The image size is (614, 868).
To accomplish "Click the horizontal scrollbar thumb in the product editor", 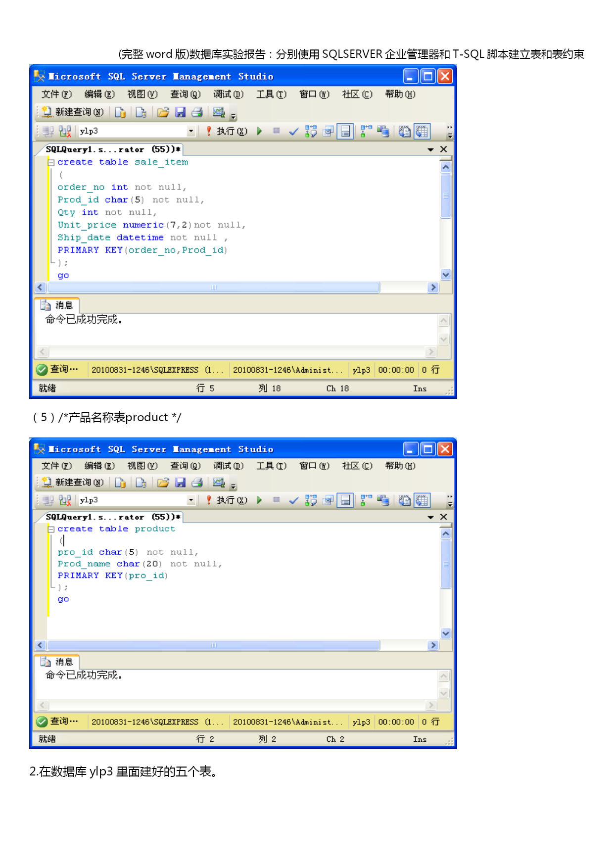I will click(x=213, y=645).
